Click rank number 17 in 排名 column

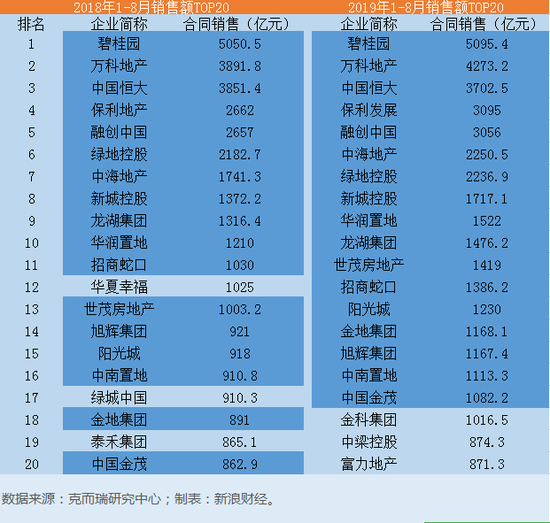[31, 398]
